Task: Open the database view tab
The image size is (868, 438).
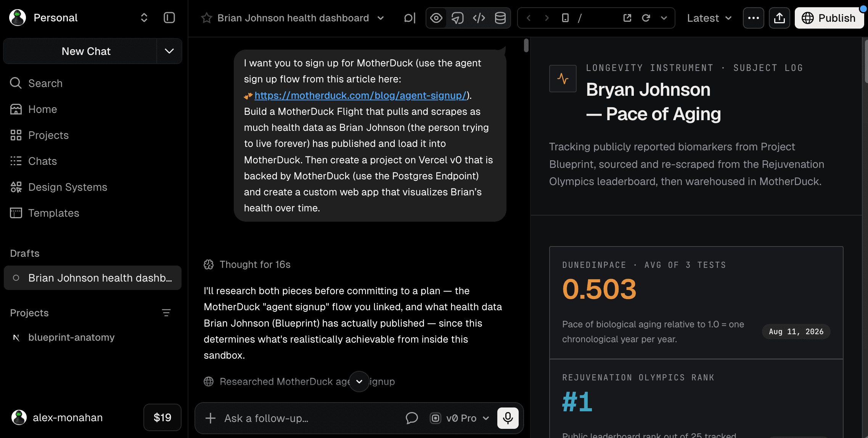Action: (500, 18)
